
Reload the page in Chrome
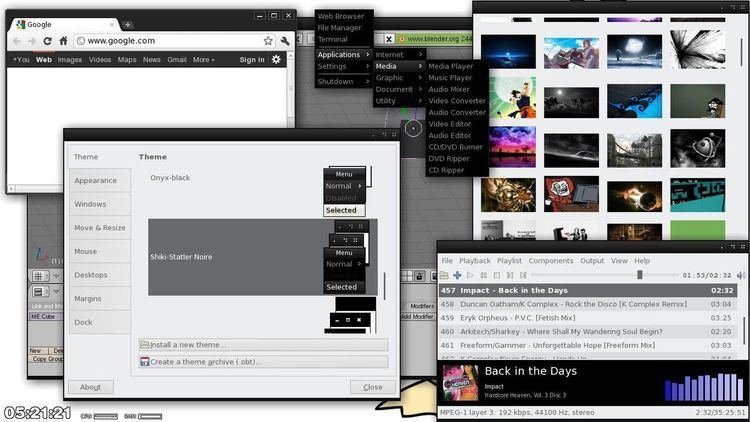(47, 41)
